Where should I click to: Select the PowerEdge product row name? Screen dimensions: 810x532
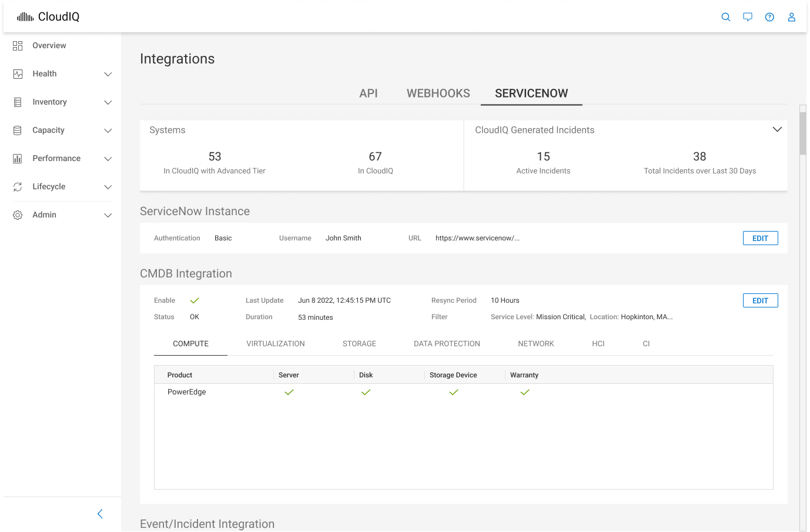tap(186, 392)
